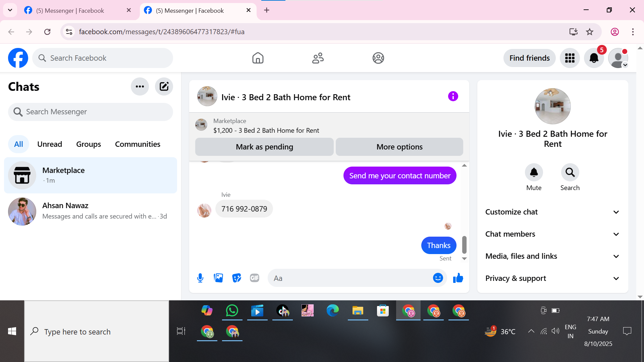The height and width of the screenshot is (362, 644).
Task: Click the More options button
Action: tap(399, 147)
